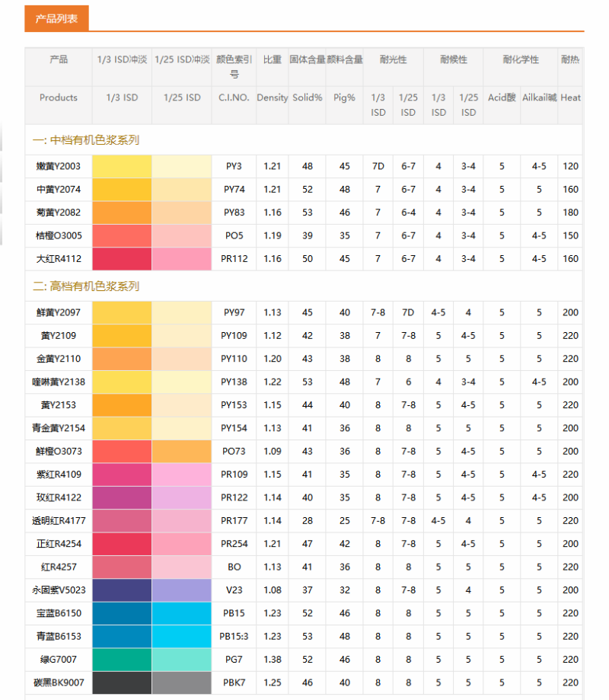Click heat value 120 in 嫩黄Y2003 row
Image resolution: width=609 pixels, height=700 pixels.
click(571, 166)
